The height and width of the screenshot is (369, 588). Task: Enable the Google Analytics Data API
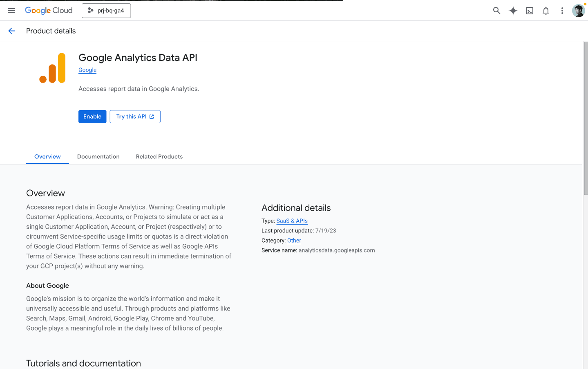[x=92, y=116]
